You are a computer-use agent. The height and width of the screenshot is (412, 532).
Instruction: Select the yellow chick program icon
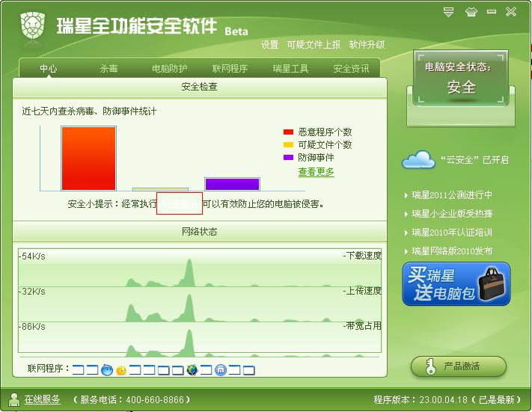click(x=121, y=370)
